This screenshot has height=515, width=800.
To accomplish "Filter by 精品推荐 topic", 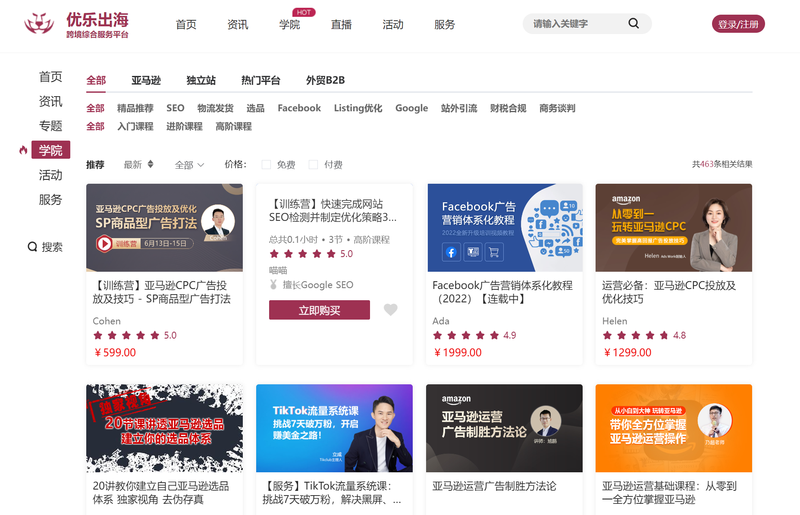I will 135,108.
